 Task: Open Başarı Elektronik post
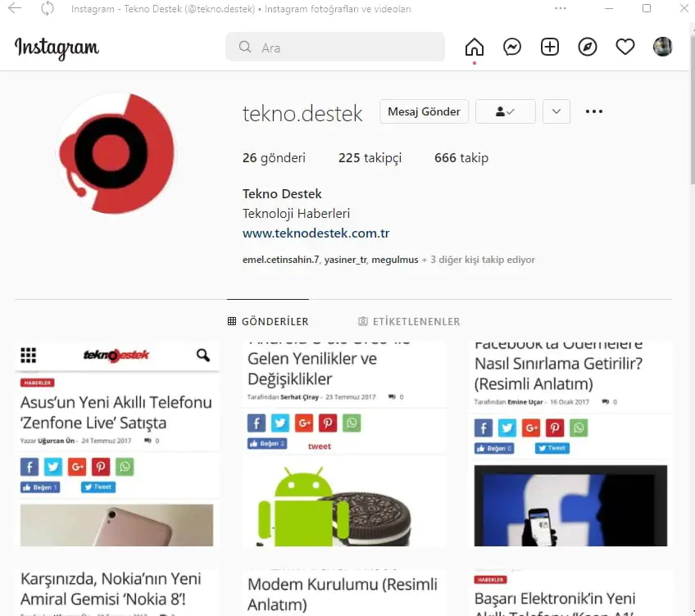pos(570,592)
